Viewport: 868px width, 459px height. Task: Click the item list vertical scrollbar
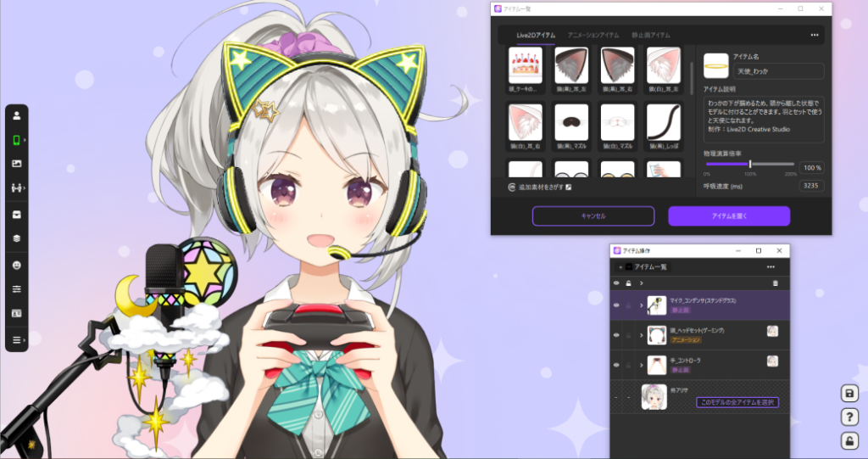692,79
